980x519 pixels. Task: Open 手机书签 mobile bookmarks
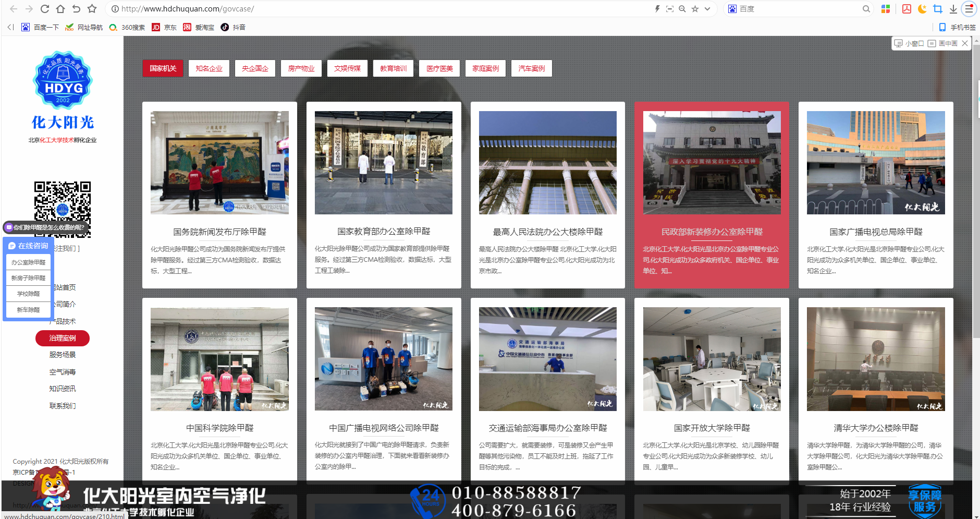pos(957,27)
